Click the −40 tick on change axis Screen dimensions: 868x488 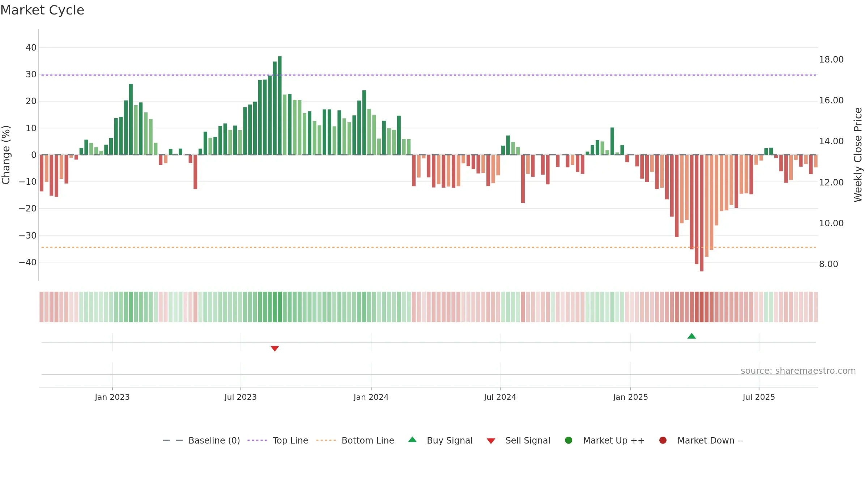(x=28, y=262)
